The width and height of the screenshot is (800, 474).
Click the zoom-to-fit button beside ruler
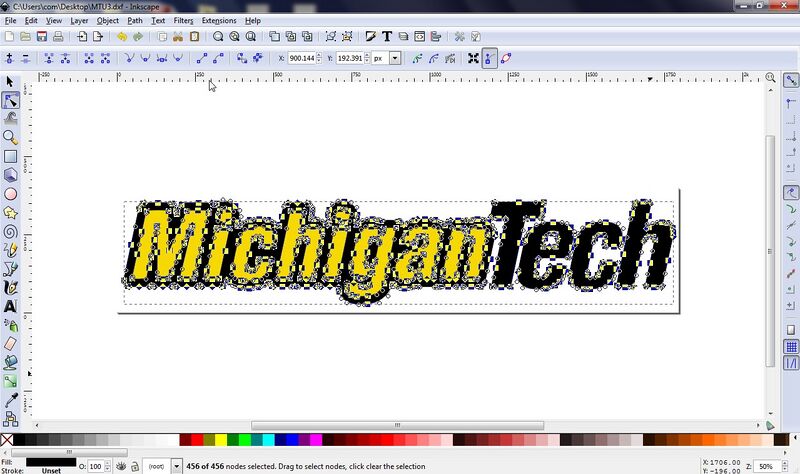point(770,77)
